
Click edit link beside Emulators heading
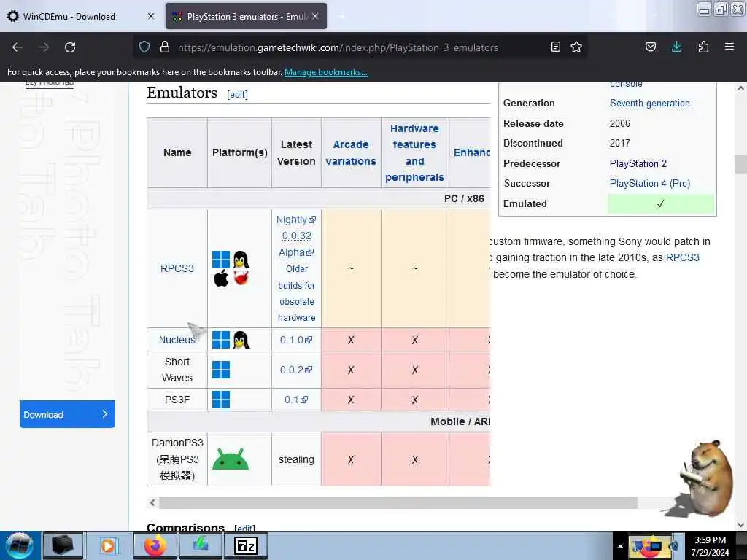pos(237,94)
